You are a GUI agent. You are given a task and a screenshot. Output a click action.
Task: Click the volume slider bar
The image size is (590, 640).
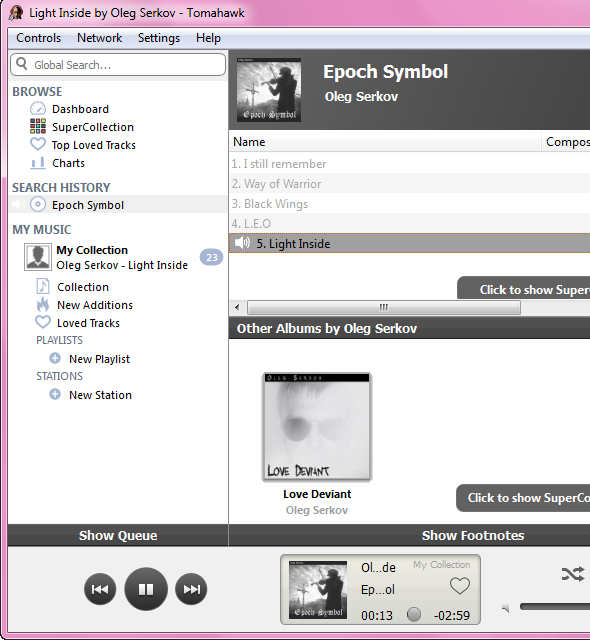point(555,607)
